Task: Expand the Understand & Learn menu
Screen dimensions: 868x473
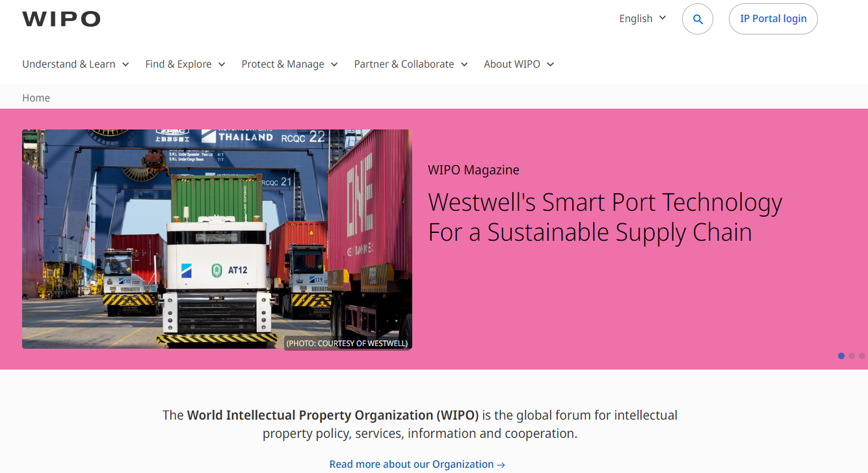Action: click(x=75, y=64)
